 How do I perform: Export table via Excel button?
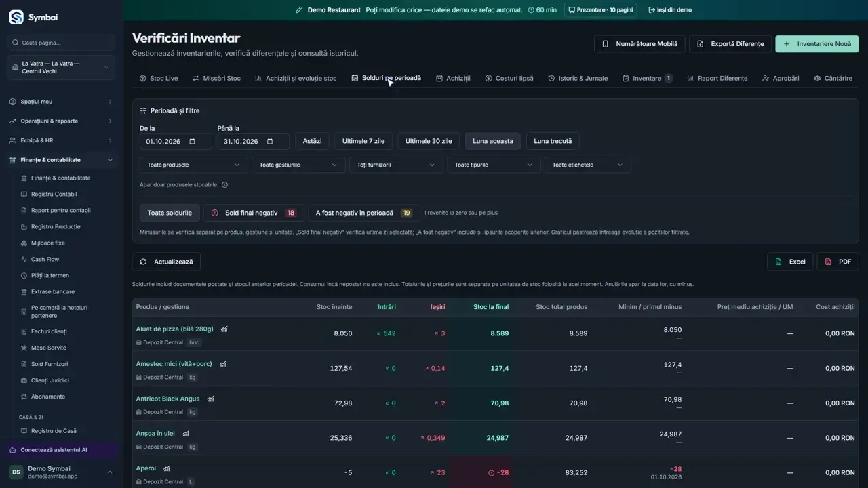790,262
